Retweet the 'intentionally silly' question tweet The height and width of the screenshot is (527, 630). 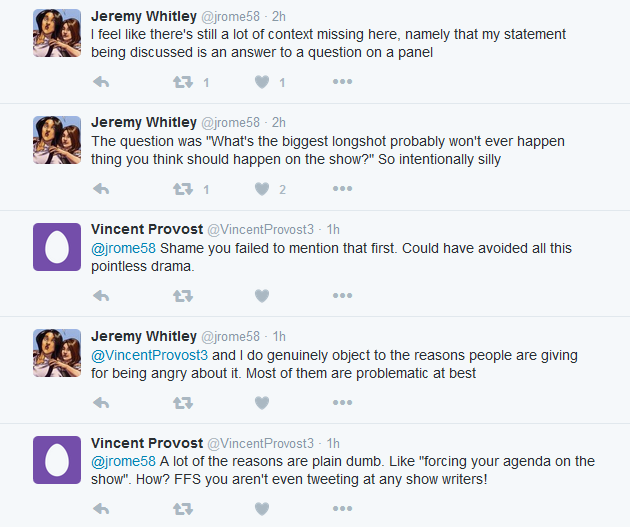coord(182,189)
